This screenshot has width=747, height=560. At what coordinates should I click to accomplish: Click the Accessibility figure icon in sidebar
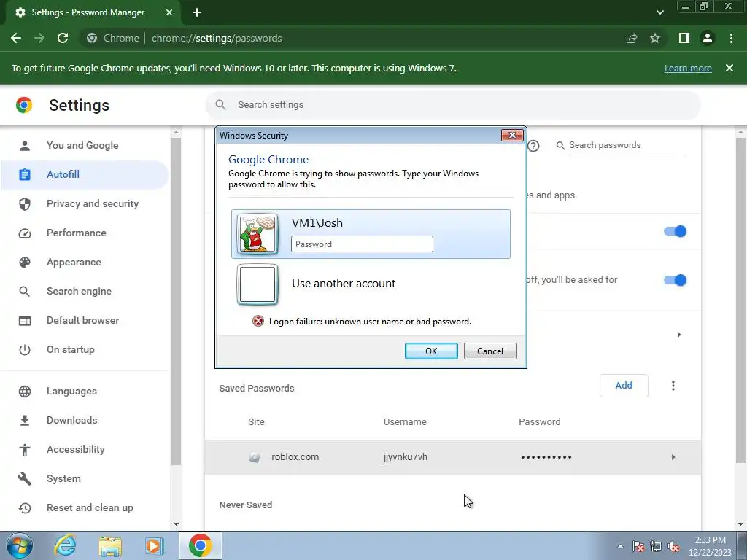tap(25, 449)
